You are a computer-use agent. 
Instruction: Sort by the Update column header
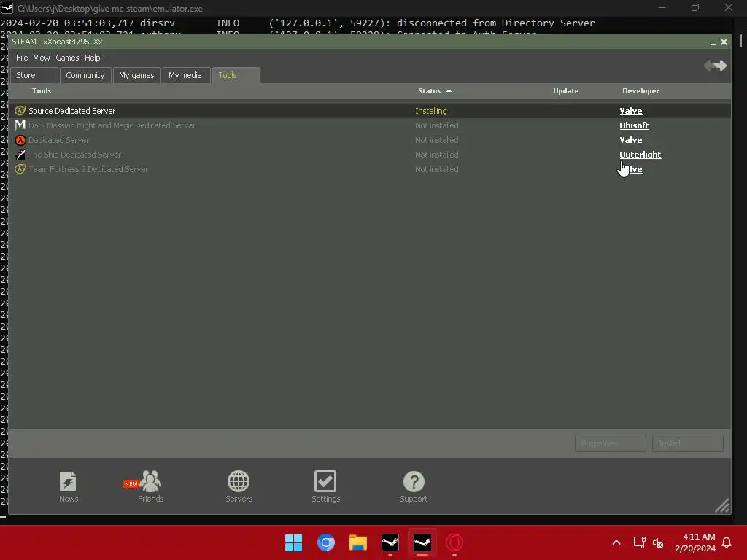[566, 90]
